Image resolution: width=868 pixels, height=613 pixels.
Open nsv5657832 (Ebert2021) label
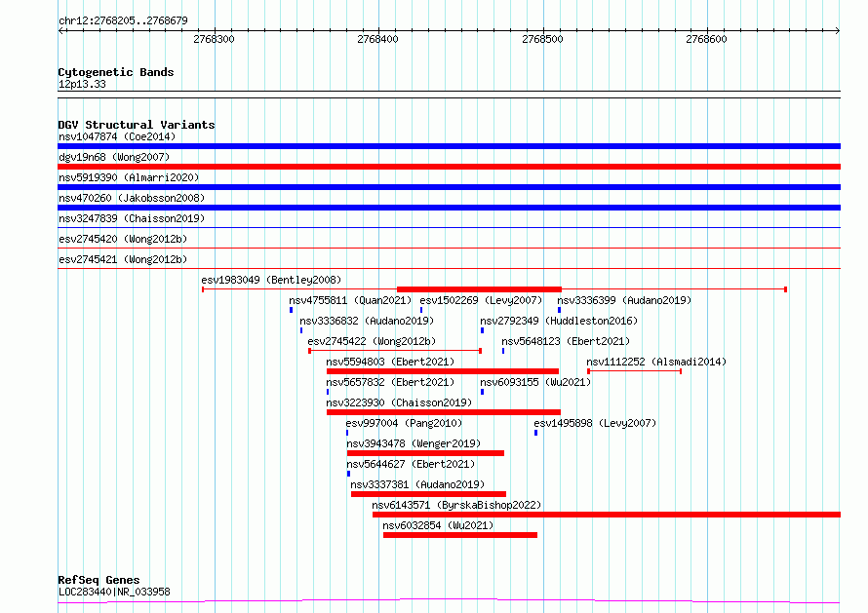coord(390,382)
